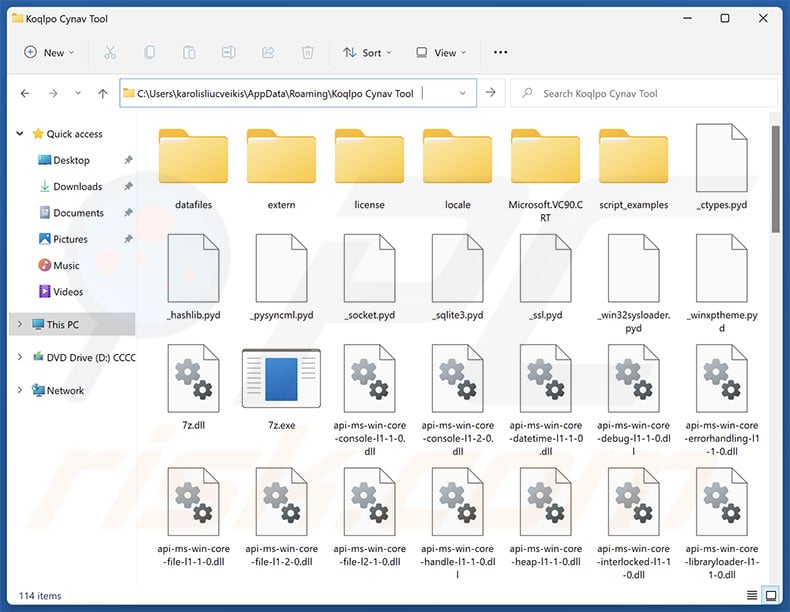The height and width of the screenshot is (612, 790).
Task: Click the Share icon in toolbar
Action: (x=268, y=52)
